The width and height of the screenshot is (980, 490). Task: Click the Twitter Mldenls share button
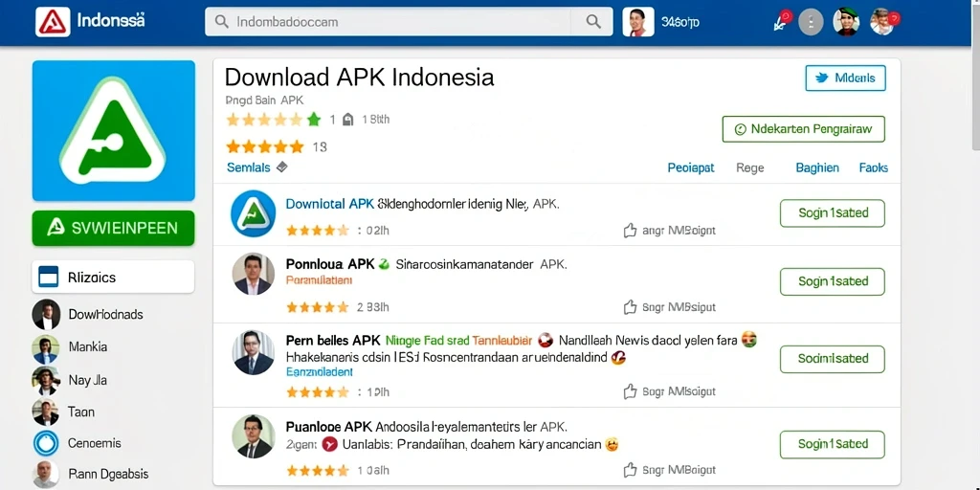point(846,78)
